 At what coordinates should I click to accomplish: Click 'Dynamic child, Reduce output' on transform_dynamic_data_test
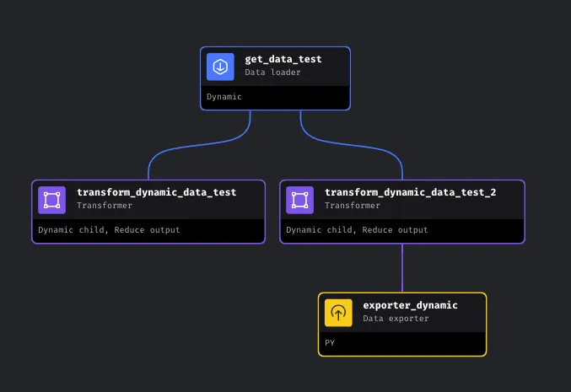(x=109, y=230)
